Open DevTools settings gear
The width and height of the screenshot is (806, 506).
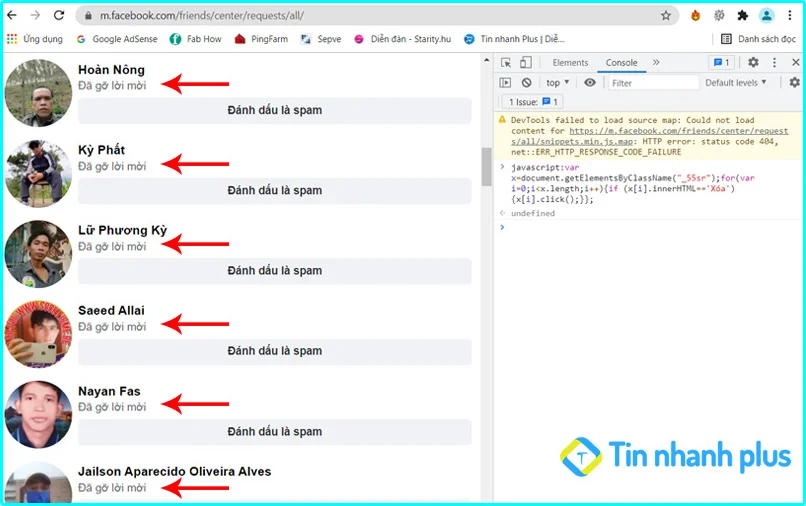753,62
